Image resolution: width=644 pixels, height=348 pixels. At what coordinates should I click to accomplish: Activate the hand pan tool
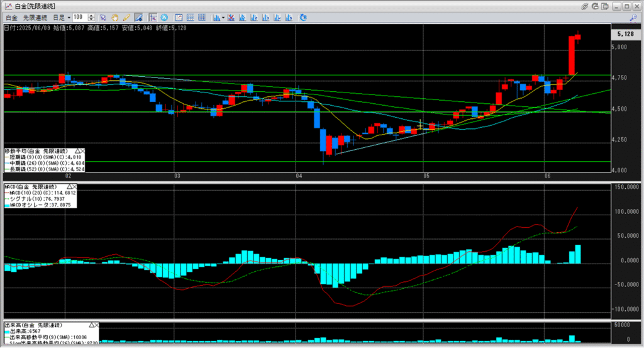coord(115,17)
